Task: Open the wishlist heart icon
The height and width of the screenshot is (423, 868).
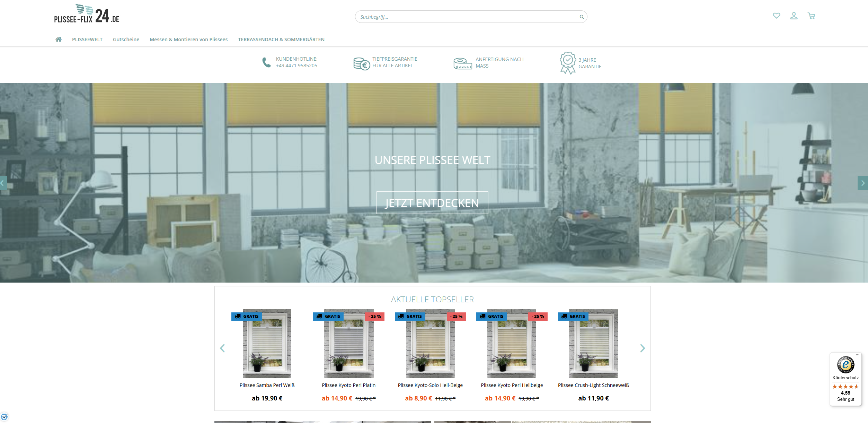Action: [x=776, y=16]
